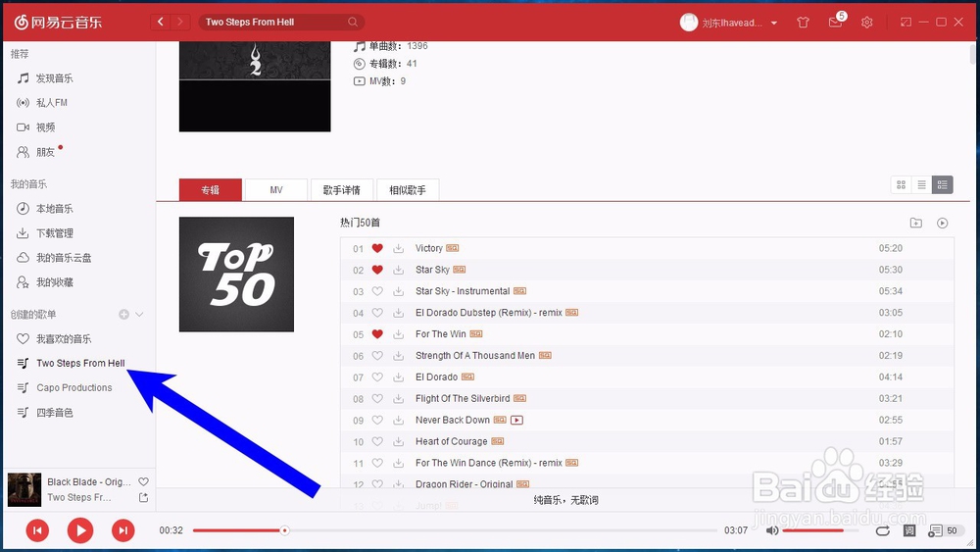Open the user account dropdown arrow

(774, 24)
